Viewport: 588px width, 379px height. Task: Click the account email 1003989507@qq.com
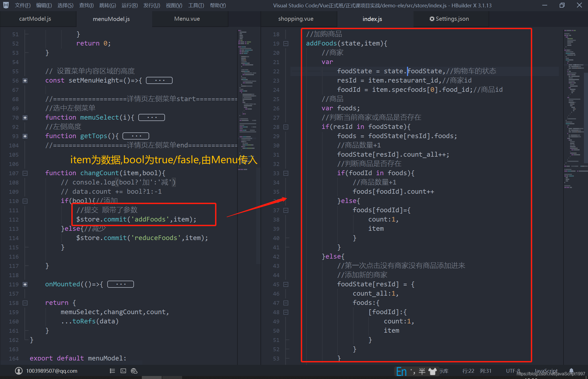click(x=52, y=371)
